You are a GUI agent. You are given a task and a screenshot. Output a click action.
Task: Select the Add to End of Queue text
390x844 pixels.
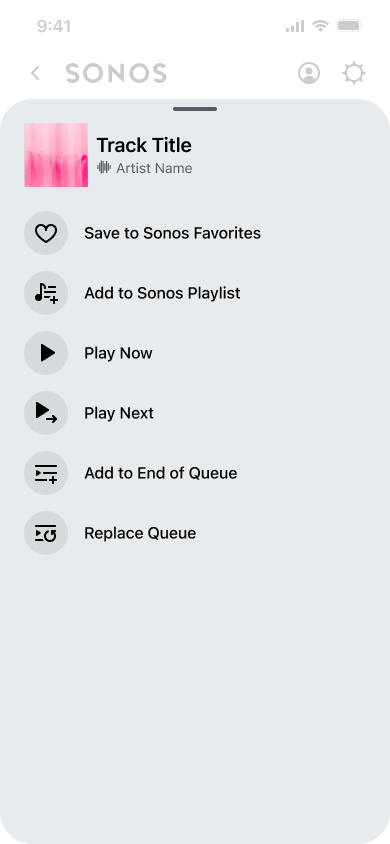(160, 473)
